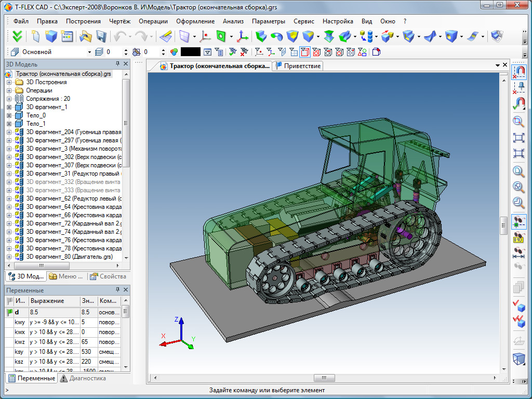The height and width of the screenshot is (399, 532).
Task: Expand the Сопряжения : 20 tree node
Action: [x=9, y=99]
